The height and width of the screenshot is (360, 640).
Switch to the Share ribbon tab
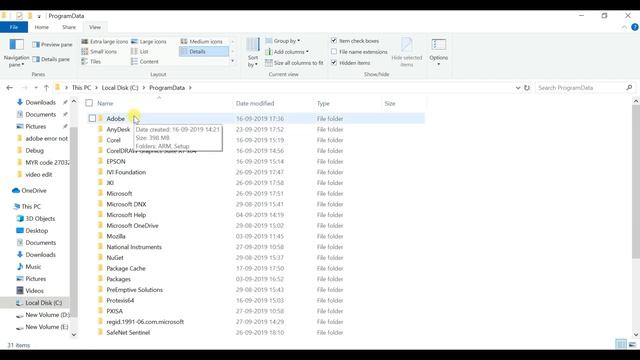(x=69, y=27)
